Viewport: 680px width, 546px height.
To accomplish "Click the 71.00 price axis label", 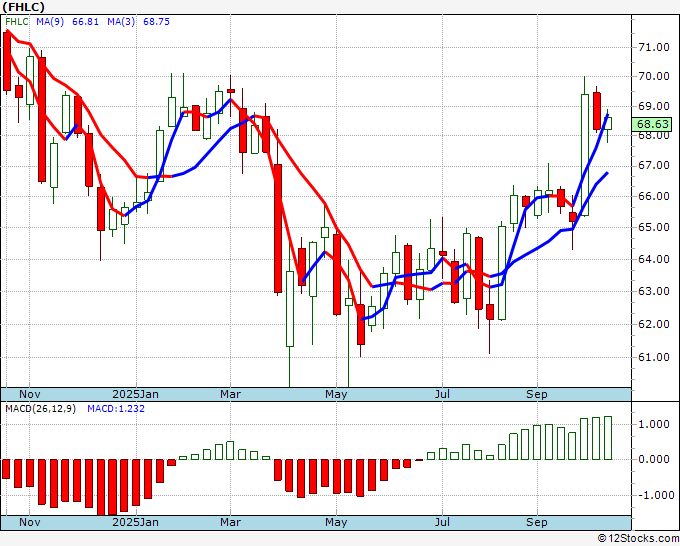I will [654, 47].
